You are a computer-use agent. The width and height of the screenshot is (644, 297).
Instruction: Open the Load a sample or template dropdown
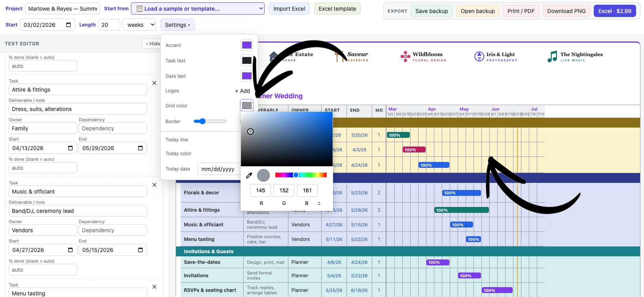pyautogui.click(x=198, y=9)
